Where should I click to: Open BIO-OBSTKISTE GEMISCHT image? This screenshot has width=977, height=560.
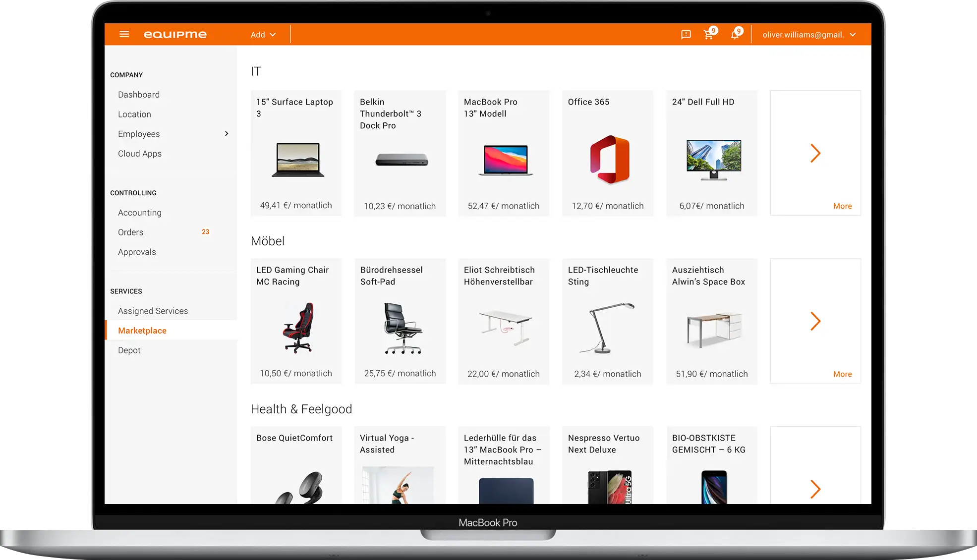pyautogui.click(x=714, y=487)
